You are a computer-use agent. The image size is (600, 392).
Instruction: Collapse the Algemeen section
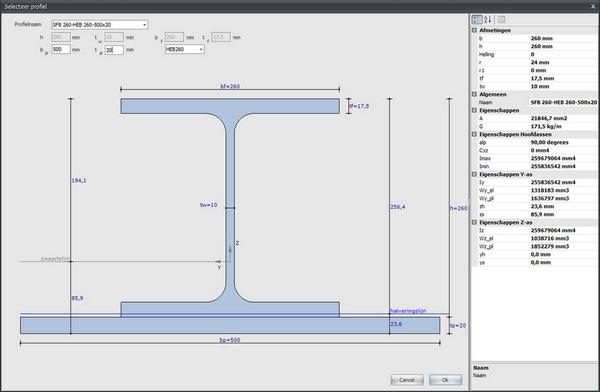coord(474,94)
